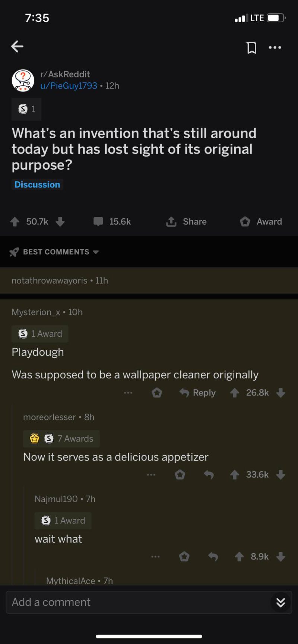This screenshot has height=644, width=298.
Task: Go back using the top-left arrow
Action: 17,47
